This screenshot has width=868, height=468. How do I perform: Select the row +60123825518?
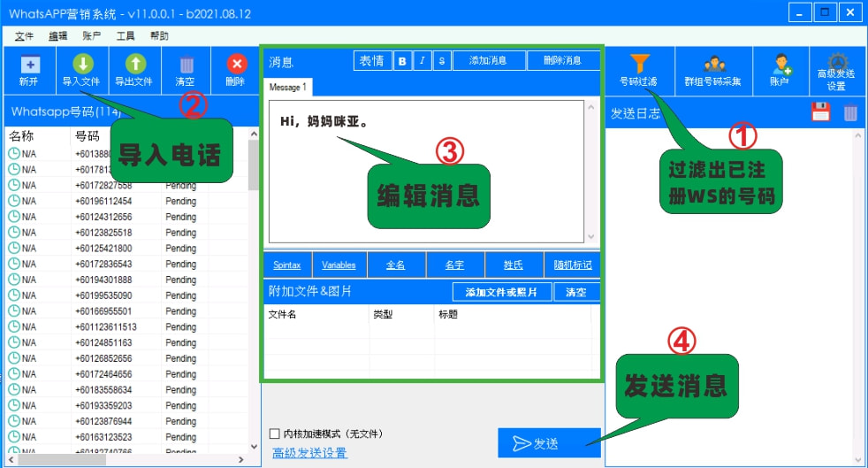pos(126,233)
